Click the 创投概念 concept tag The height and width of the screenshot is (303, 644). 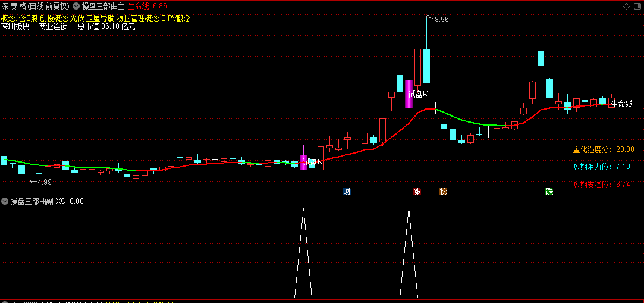click(x=54, y=18)
